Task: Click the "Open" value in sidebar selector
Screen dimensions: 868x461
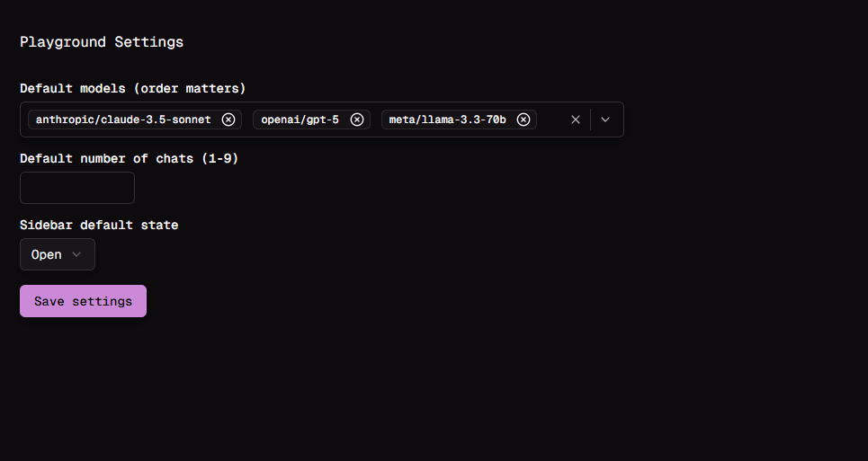Action: pyautogui.click(x=46, y=254)
